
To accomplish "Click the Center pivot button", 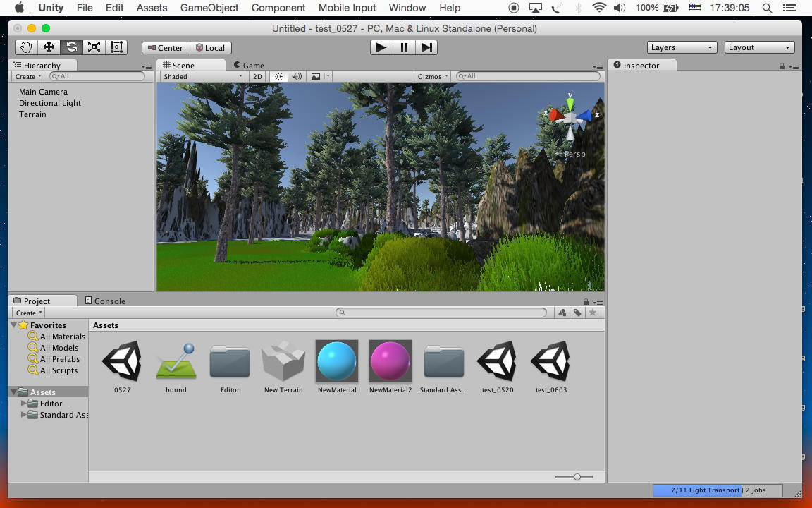I will [x=165, y=48].
